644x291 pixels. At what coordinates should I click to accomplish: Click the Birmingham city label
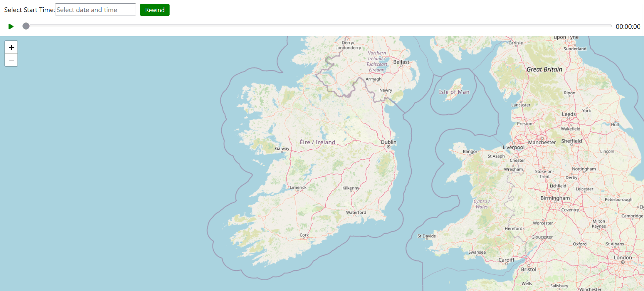click(555, 198)
